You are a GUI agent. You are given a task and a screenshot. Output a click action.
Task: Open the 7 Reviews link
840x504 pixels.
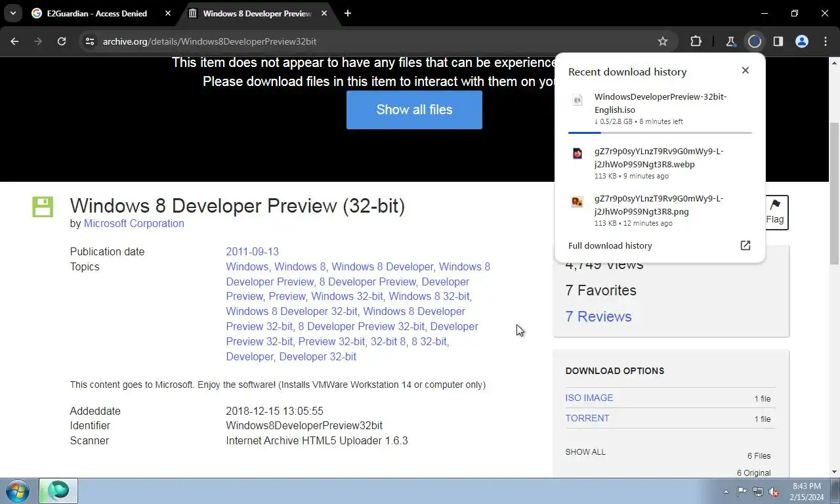click(x=598, y=316)
